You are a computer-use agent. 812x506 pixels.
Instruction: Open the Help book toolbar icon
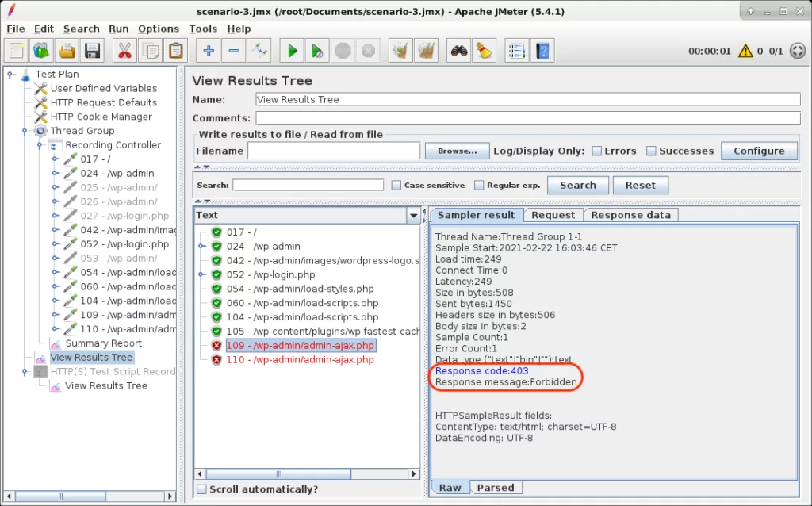click(x=542, y=52)
